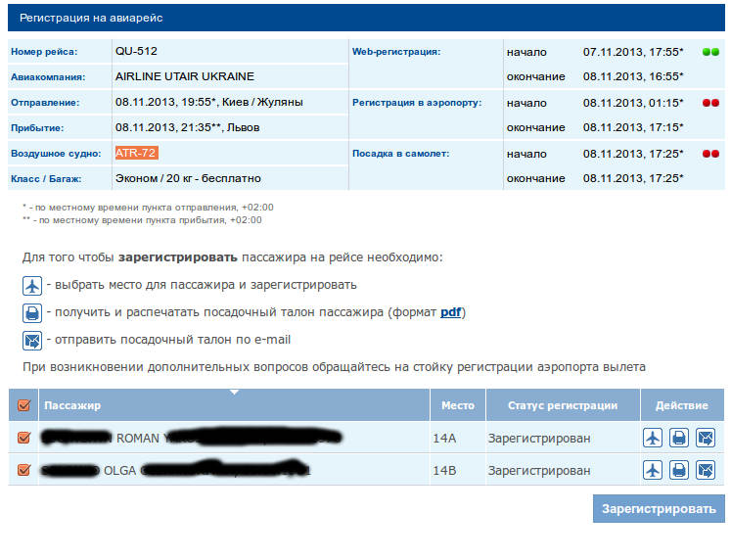Click seat selection plane icon for OLGA
Viewport: 731px width, 560px height.
click(653, 471)
